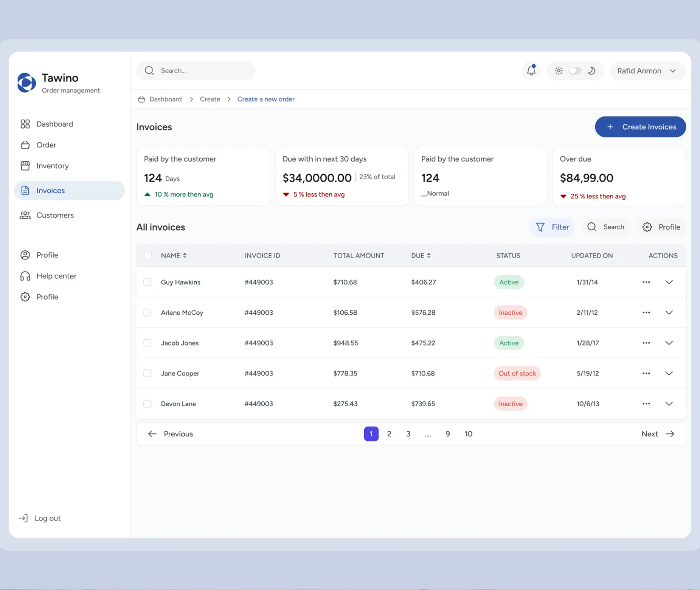The height and width of the screenshot is (590, 700).
Task: Click the funnel icon on Filter
Action: (x=540, y=227)
